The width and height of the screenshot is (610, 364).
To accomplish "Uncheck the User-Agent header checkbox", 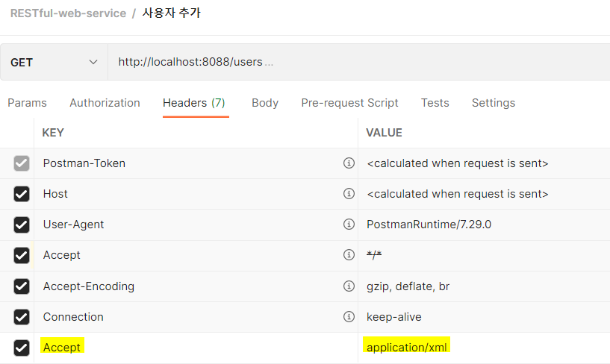I will click(x=22, y=225).
